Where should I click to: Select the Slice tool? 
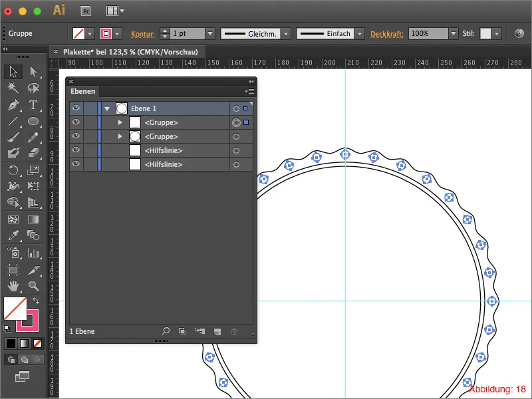[33, 270]
